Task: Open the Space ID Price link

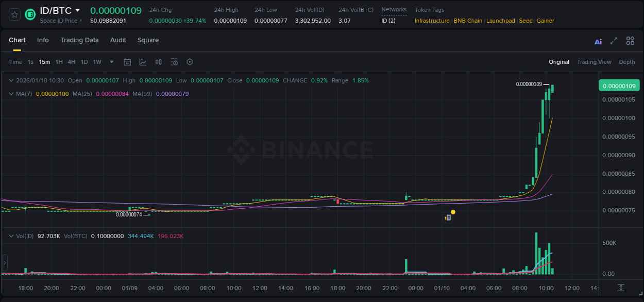Action: coord(59,21)
